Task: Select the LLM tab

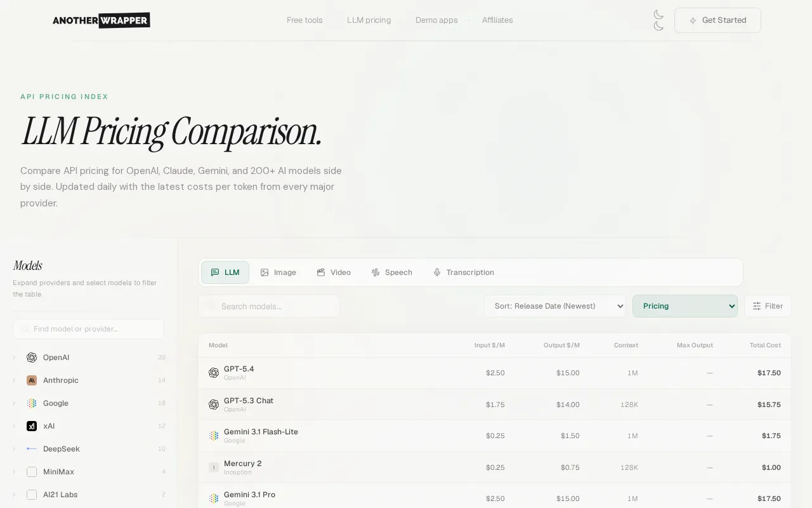Action: click(x=225, y=272)
